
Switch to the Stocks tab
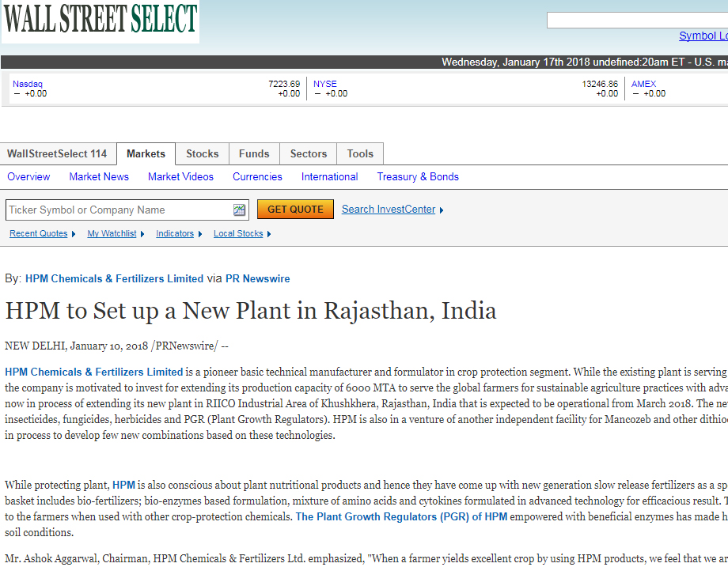click(x=202, y=153)
